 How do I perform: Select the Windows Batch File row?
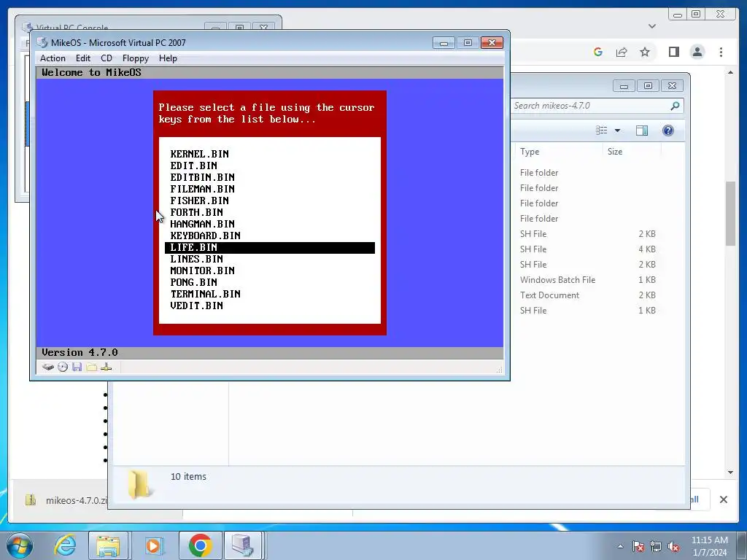tap(588, 280)
